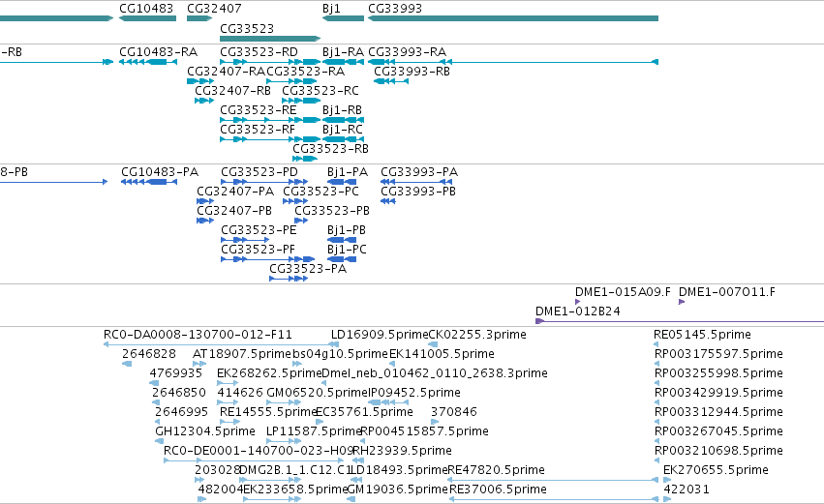Select the CG33523 gene bar
The height and width of the screenshot is (504, 824).
pyautogui.click(x=270, y=39)
